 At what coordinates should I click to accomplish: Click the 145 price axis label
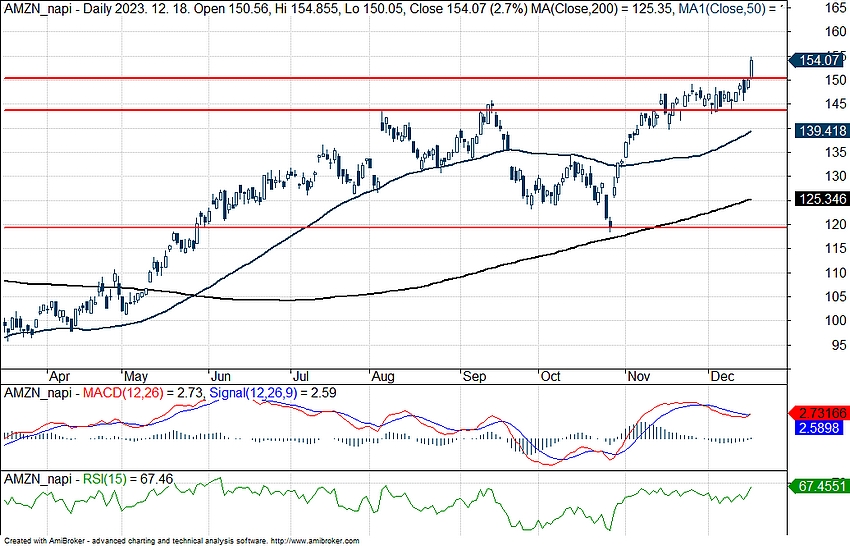pos(835,104)
